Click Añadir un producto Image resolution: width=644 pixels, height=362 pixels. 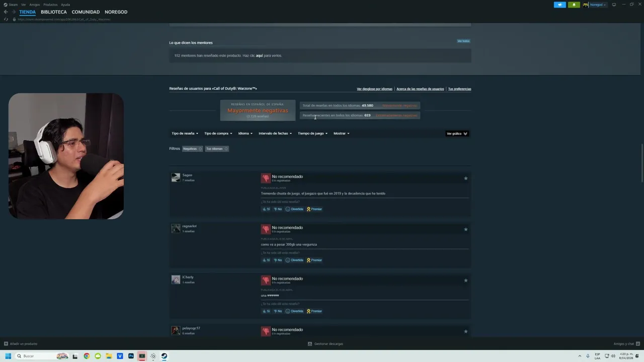(21, 344)
